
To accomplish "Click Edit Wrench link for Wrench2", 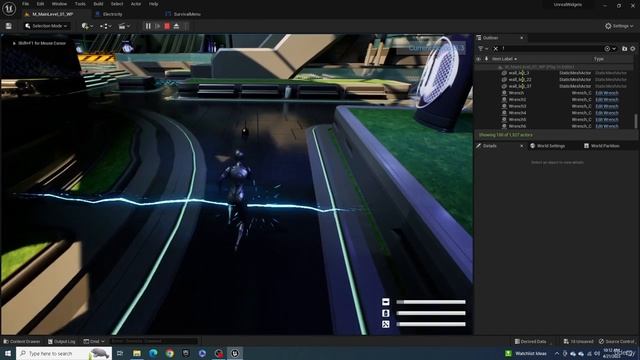I will (607, 100).
